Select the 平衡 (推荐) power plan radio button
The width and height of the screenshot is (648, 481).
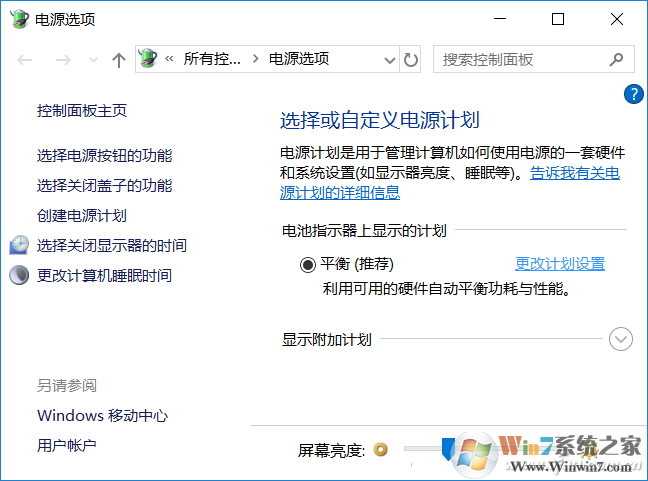[307, 265]
